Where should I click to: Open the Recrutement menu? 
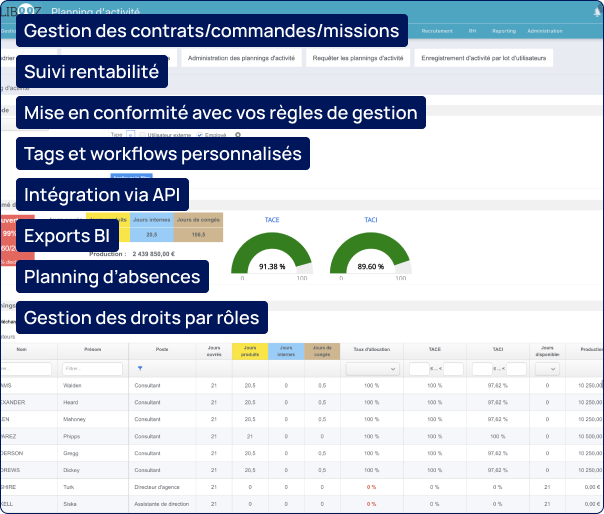(x=437, y=31)
